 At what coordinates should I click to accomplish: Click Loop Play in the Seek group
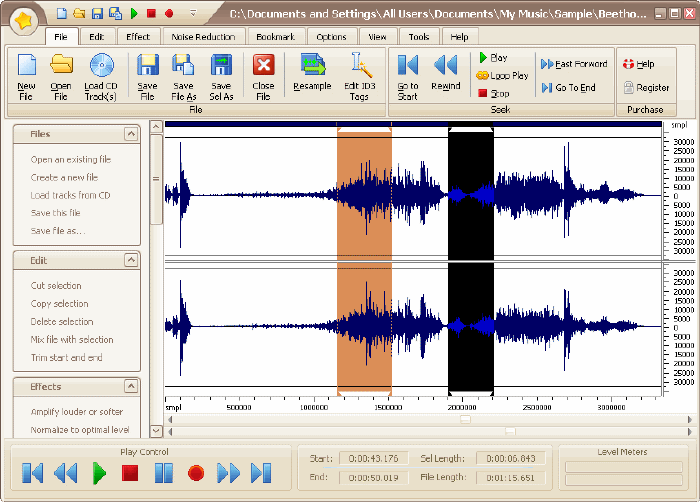pyautogui.click(x=502, y=75)
